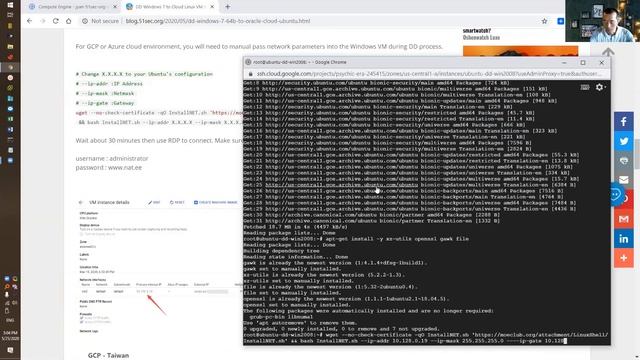Open the browser home page icon
640x360 pixels.
tap(69, 21)
